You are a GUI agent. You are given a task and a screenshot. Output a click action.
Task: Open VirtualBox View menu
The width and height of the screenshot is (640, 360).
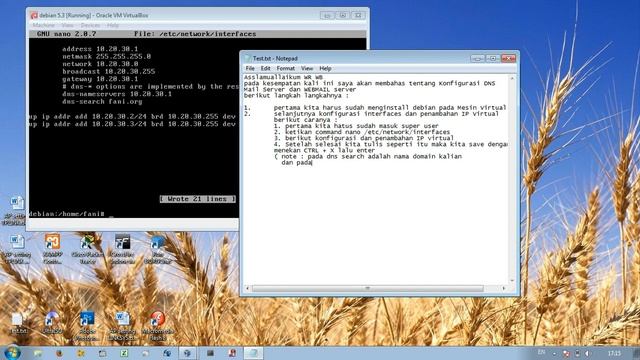pos(67,25)
